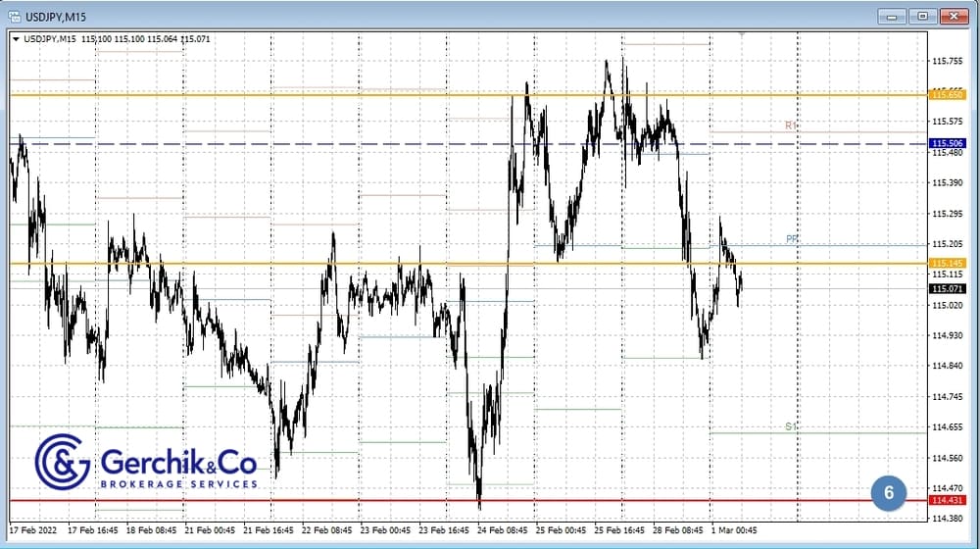Click the small triangle beside USDJPY,M15 label
Viewport: 980px width, 549px height.
[x=16, y=39]
